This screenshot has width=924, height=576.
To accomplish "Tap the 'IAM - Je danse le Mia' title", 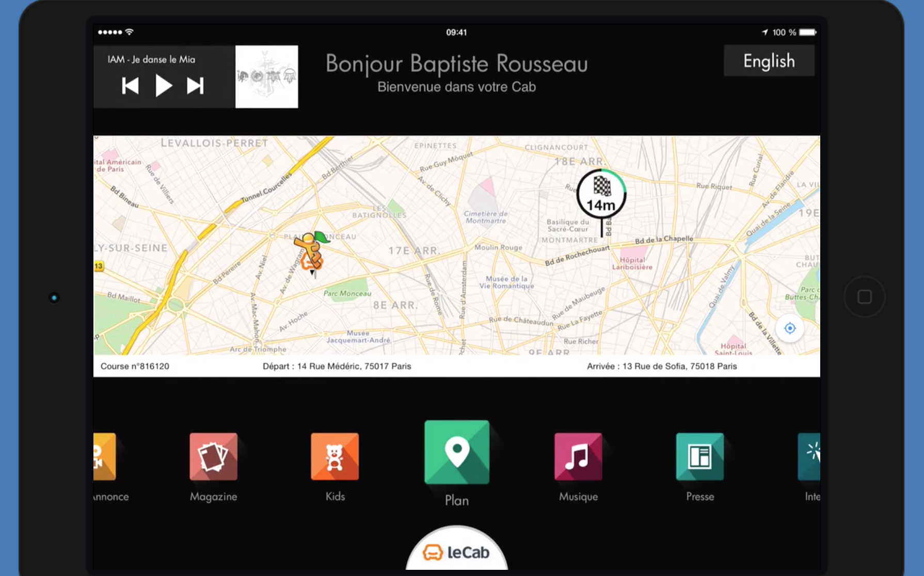I will click(x=151, y=59).
